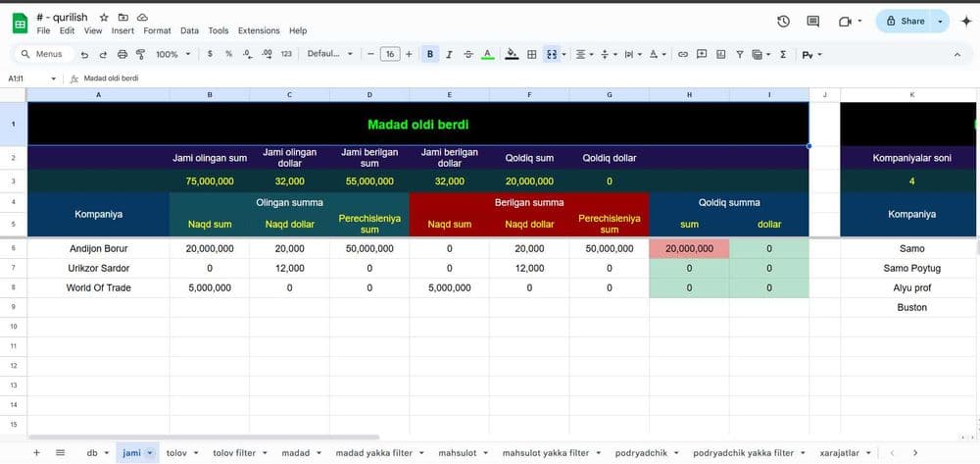Screen dimensions: 980x464
Task: Insert a comment from the toolbar
Action: pos(702,54)
